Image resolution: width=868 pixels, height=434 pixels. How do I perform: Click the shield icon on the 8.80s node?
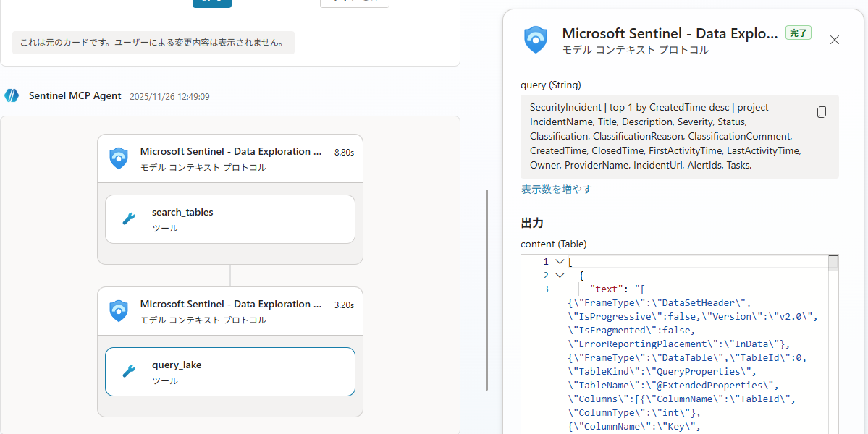click(119, 158)
